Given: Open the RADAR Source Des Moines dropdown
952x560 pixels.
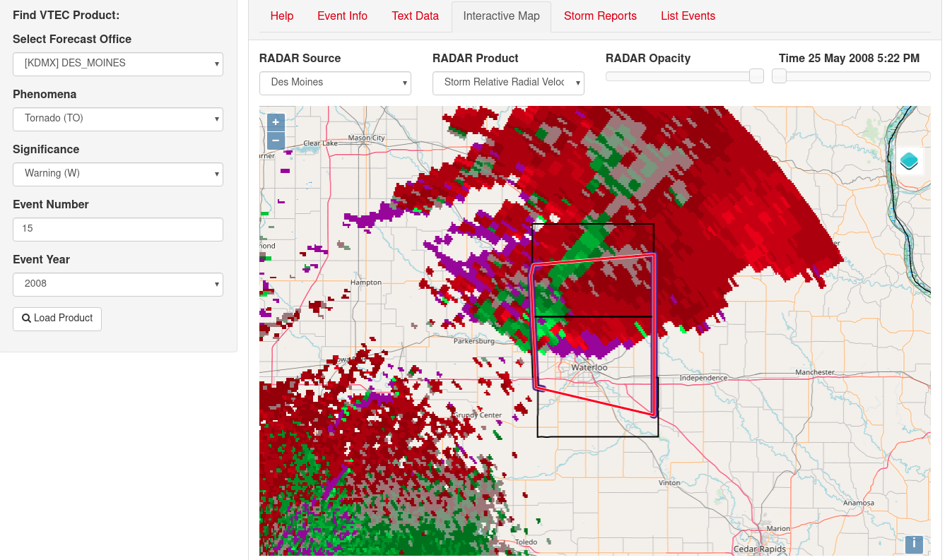Looking at the screenshot, I should 335,83.
